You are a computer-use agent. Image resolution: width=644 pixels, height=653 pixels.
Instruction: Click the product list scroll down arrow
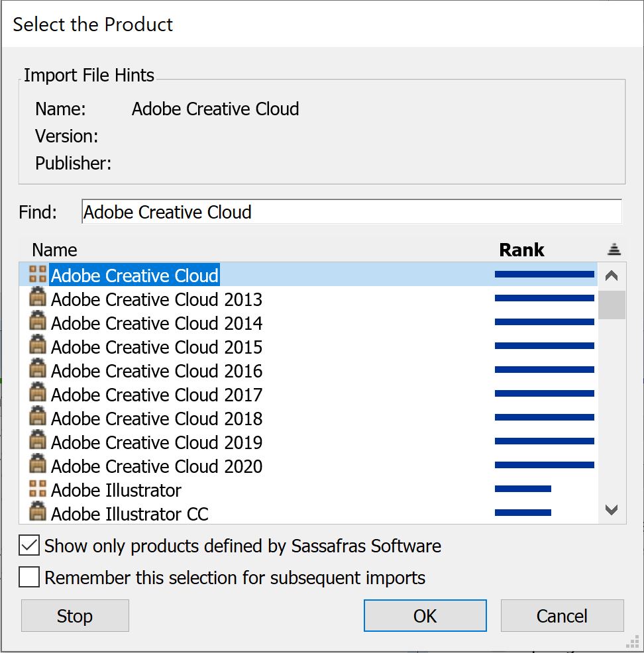click(x=612, y=509)
